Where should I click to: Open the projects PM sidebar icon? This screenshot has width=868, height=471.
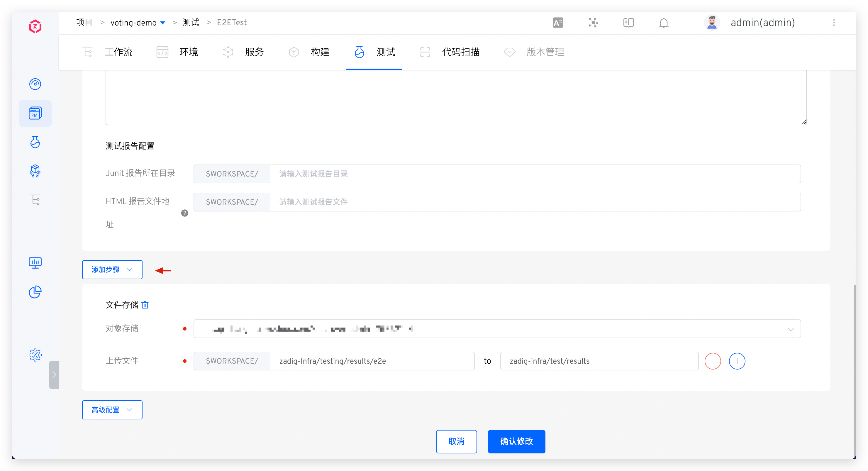click(x=35, y=113)
